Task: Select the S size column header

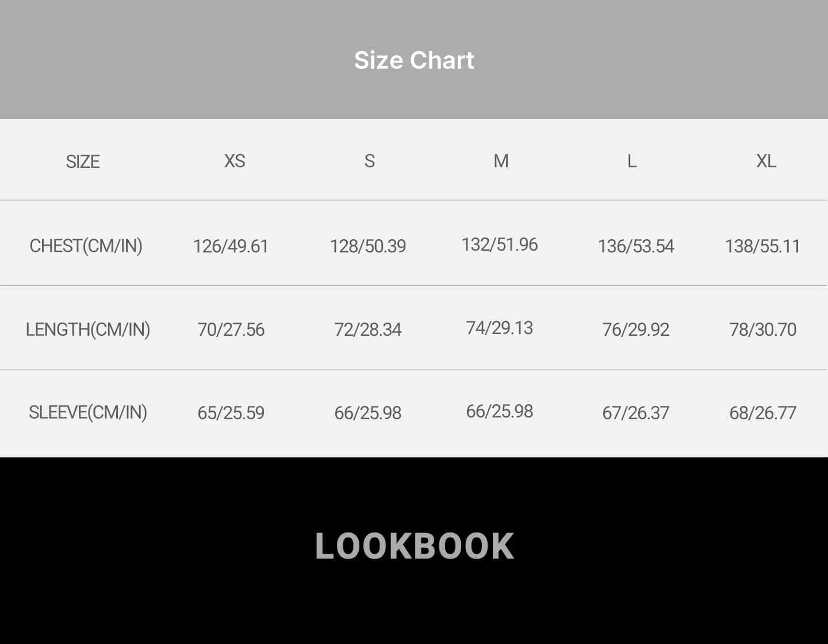Action: (370, 161)
